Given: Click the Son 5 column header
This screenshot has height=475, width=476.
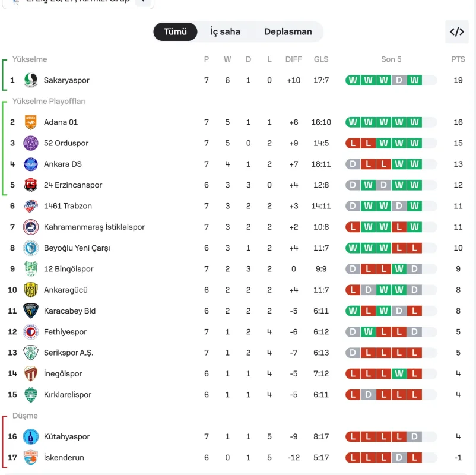Looking at the screenshot, I should (x=391, y=59).
